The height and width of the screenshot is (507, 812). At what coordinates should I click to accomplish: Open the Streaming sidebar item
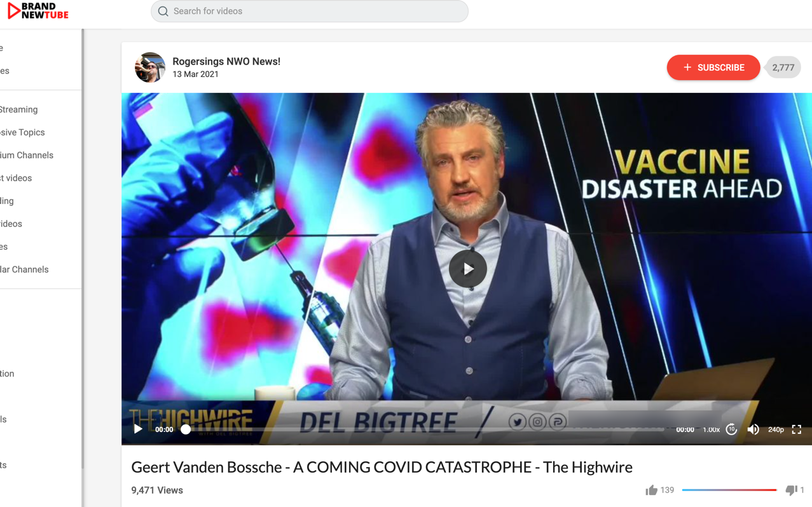pyautogui.click(x=19, y=109)
